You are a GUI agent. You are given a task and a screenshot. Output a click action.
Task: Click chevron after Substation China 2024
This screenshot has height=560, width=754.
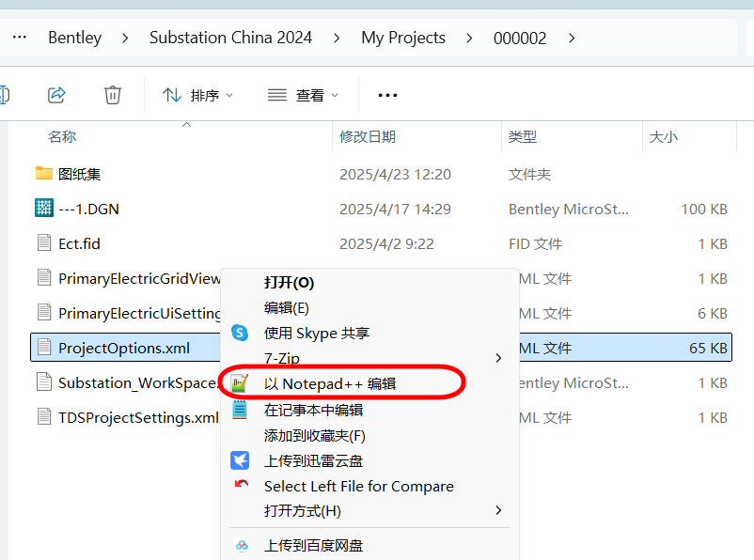337,38
